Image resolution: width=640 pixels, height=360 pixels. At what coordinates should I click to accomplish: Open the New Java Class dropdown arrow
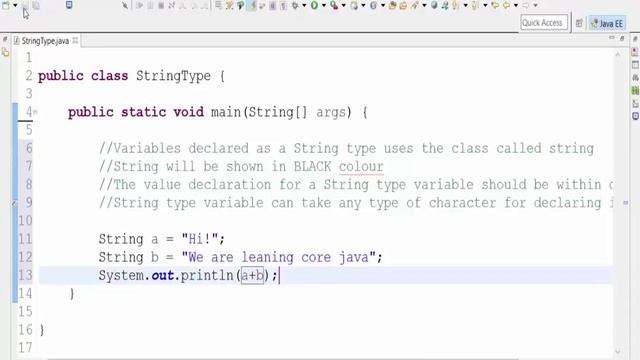(383, 5)
